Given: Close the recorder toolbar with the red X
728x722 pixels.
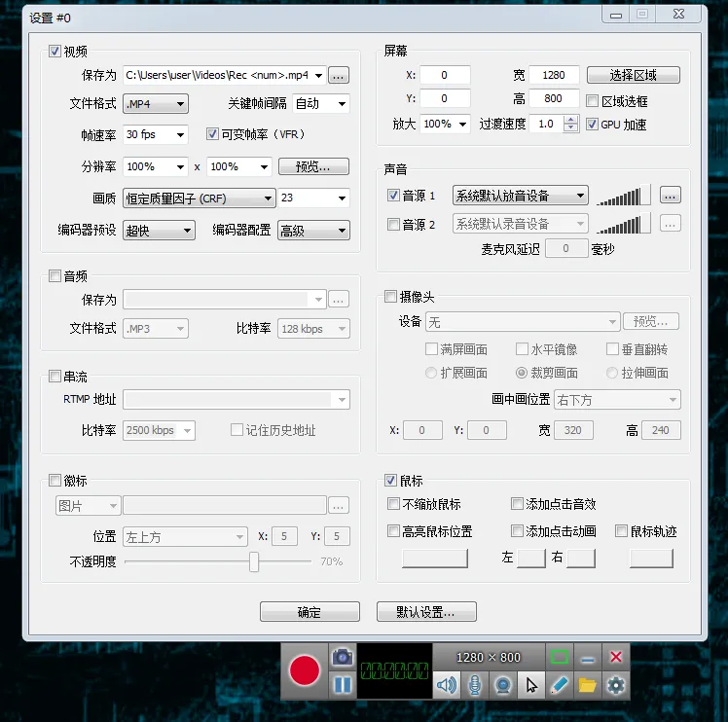Looking at the screenshot, I should pos(616,657).
